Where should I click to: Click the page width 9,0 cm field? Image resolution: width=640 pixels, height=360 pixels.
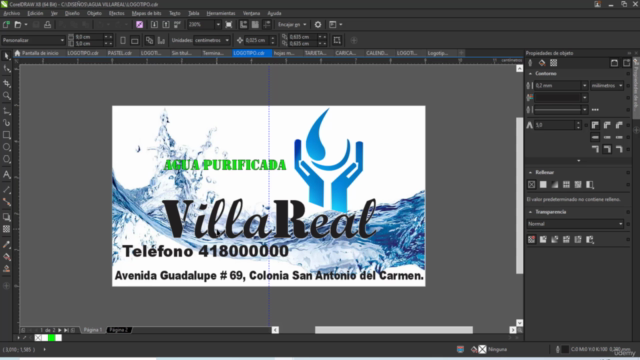[89, 37]
